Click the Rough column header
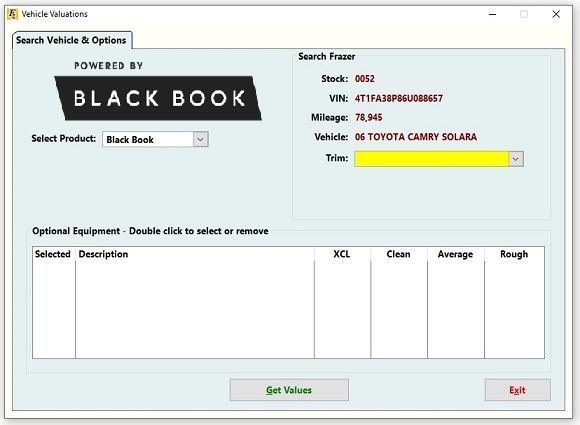 pyautogui.click(x=514, y=254)
